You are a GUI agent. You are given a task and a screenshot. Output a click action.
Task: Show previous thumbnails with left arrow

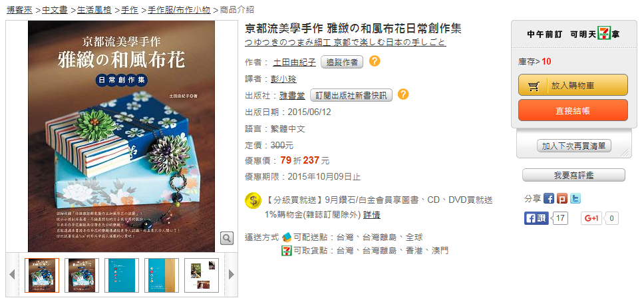pos(12,274)
